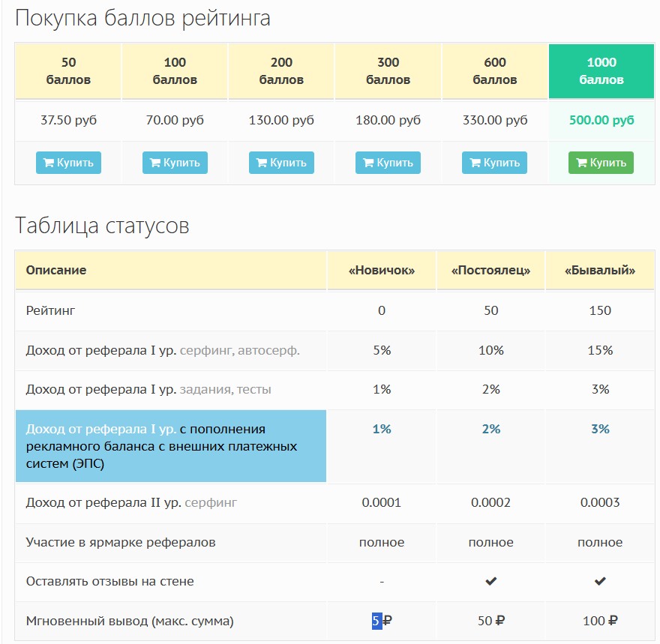Click 50 ₽ Постоялец withdrawal limit
This screenshot has width=660, height=644.
[491, 621]
